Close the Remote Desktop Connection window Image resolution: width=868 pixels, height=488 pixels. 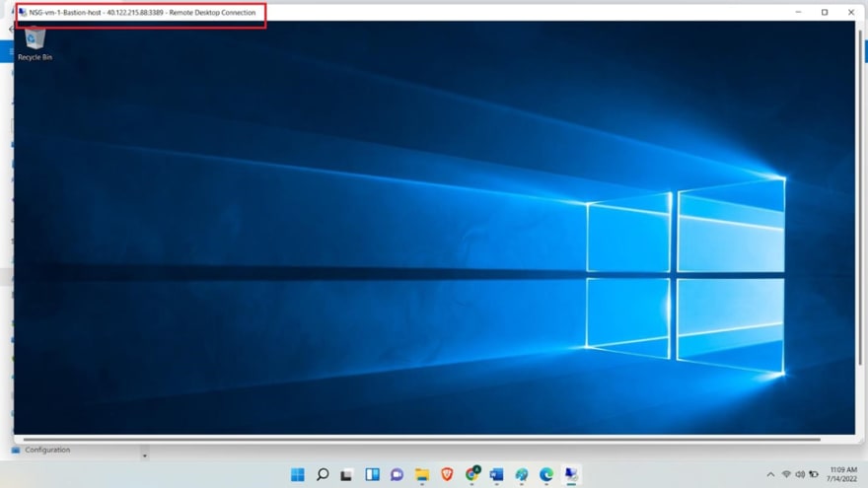coord(851,12)
